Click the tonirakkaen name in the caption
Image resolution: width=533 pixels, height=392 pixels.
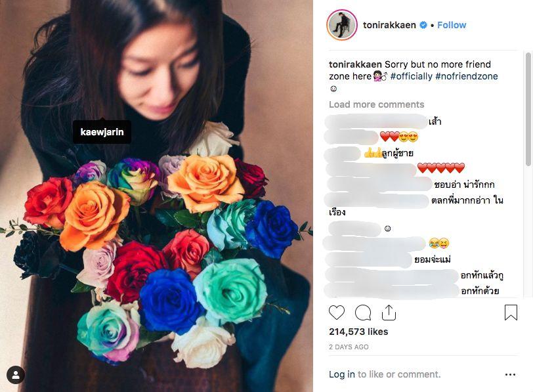(x=355, y=64)
